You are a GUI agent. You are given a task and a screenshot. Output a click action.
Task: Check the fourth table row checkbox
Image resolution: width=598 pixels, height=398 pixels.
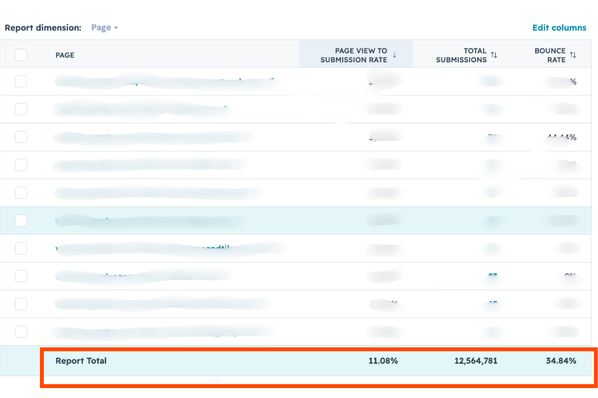pos(21,165)
